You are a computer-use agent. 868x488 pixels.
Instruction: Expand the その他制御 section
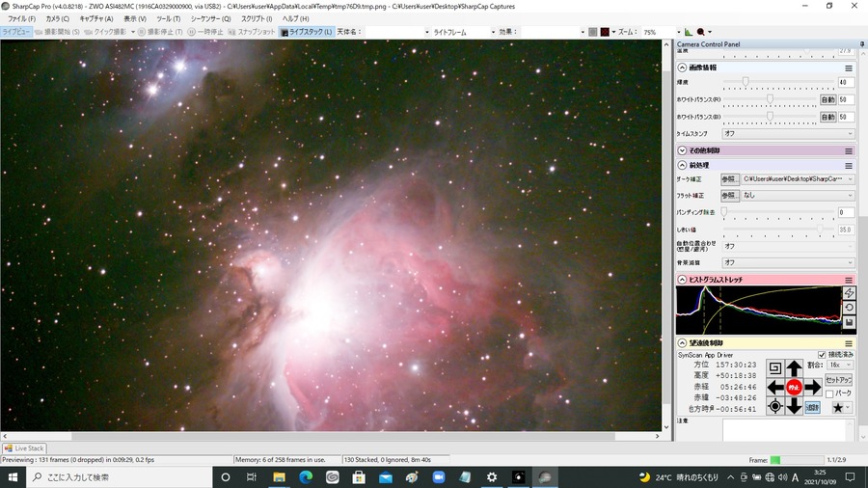point(682,150)
